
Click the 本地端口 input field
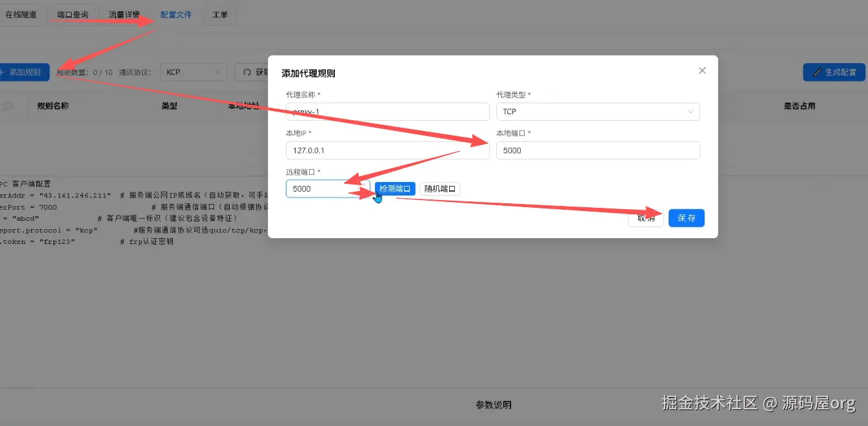[x=598, y=150]
